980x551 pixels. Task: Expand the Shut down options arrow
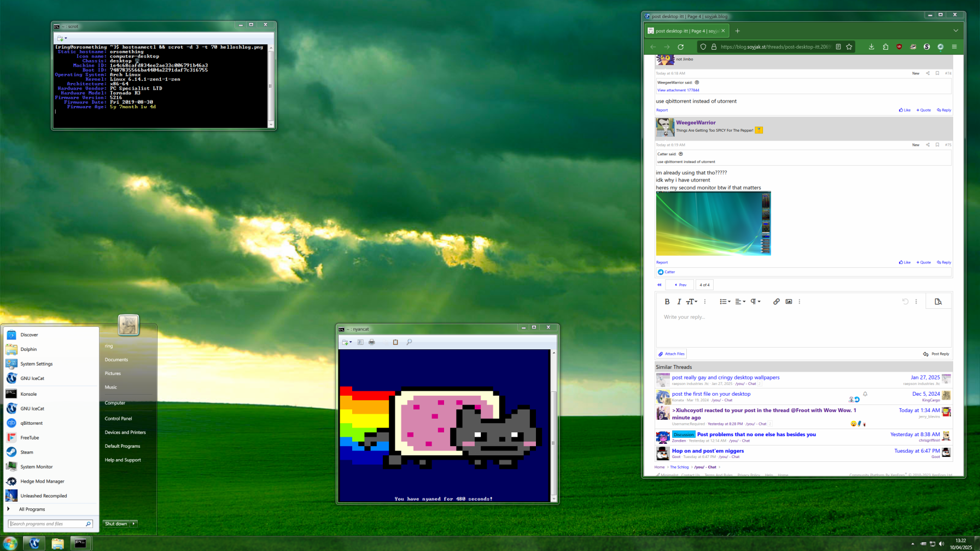click(x=133, y=524)
